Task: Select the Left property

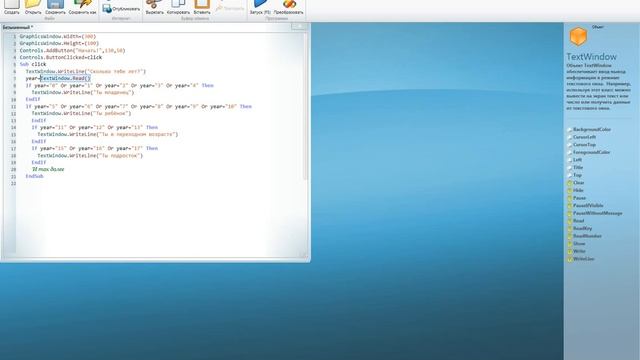Action: pyautogui.click(x=577, y=160)
